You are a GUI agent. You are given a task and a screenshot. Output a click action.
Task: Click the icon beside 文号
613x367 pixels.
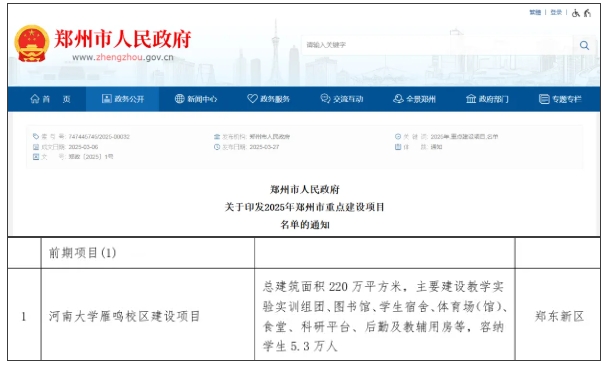(x=36, y=157)
